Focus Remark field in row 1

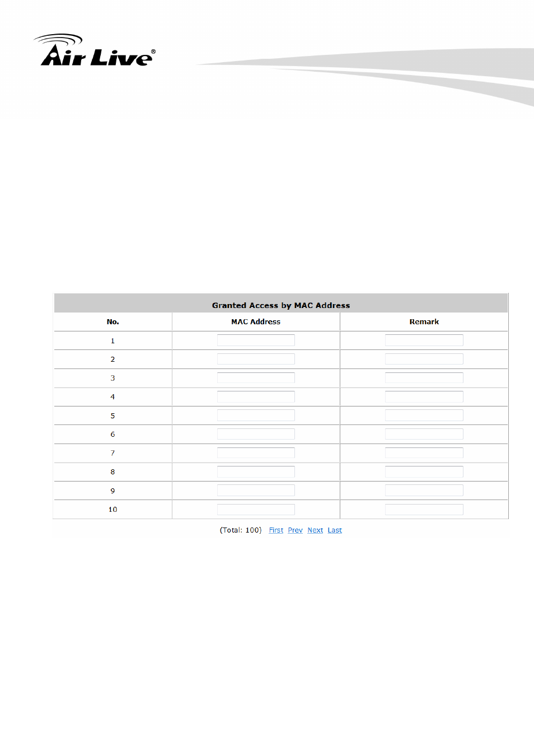point(424,340)
